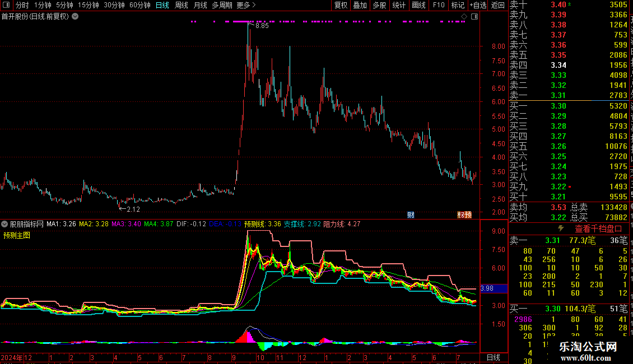This screenshot has height=364, width=633.
Task: Switch to 周线 weekly chart
Action: click(x=181, y=5)
